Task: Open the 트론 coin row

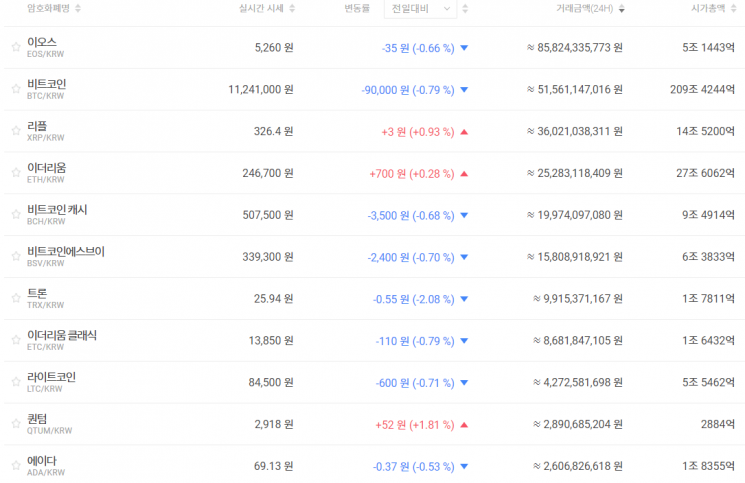Action: coord(372,298)
